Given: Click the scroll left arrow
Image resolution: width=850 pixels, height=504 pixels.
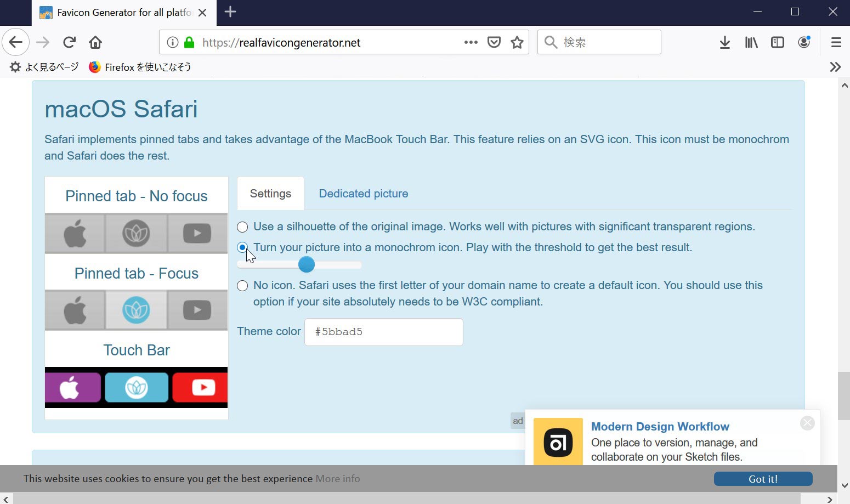Looking at the screenshot, I should [x=5, y=499].
